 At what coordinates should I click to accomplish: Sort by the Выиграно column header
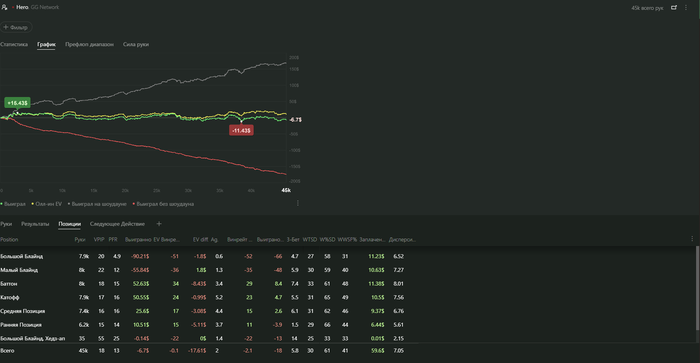138,240
